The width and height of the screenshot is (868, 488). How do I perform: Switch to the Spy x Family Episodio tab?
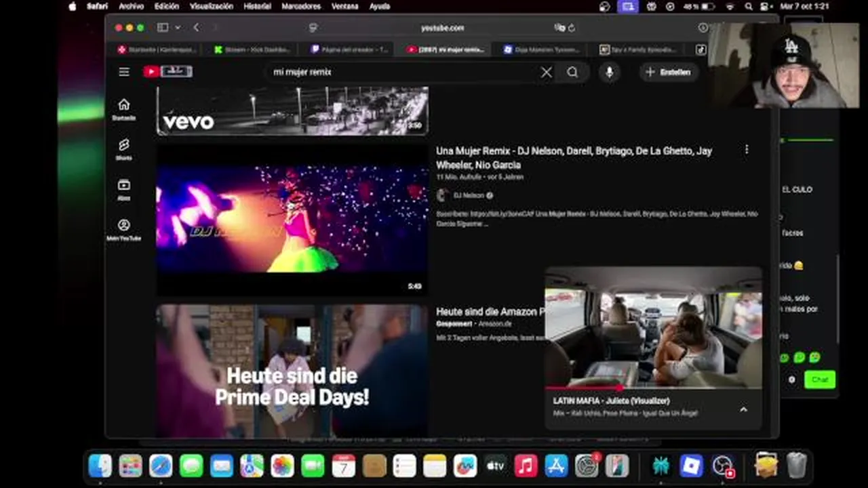pos(638,49)
